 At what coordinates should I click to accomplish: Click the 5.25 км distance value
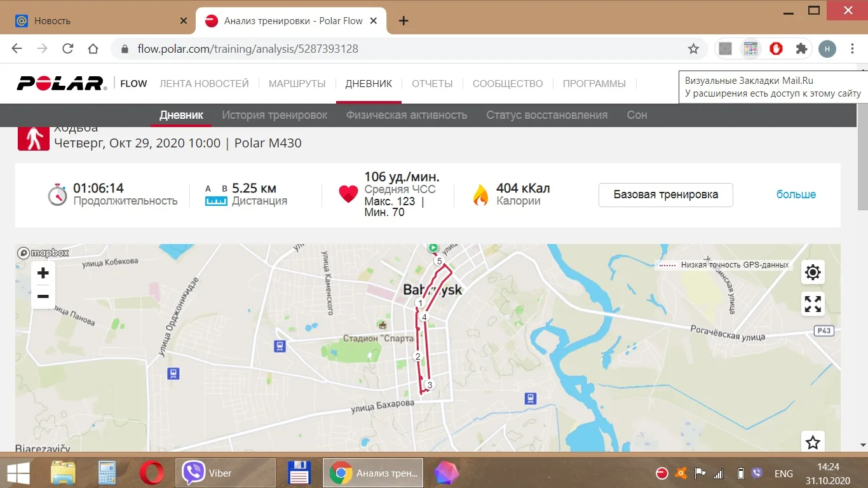coord(254,188)
